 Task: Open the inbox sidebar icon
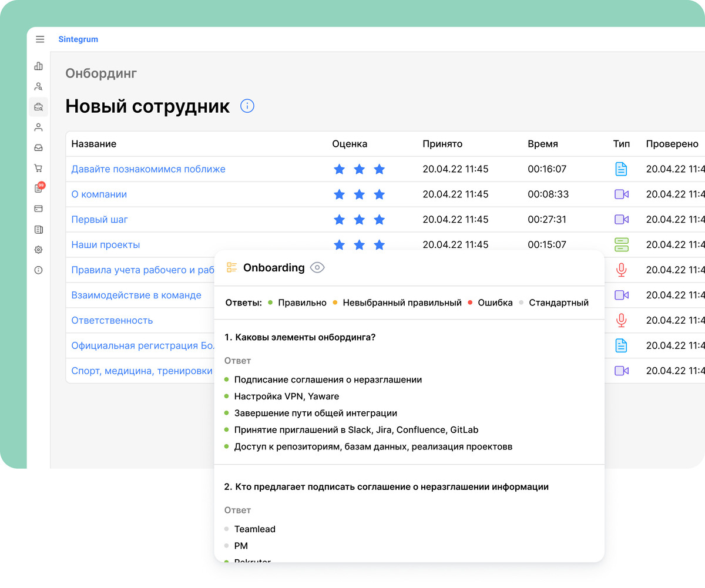click(x=39, y=147)
